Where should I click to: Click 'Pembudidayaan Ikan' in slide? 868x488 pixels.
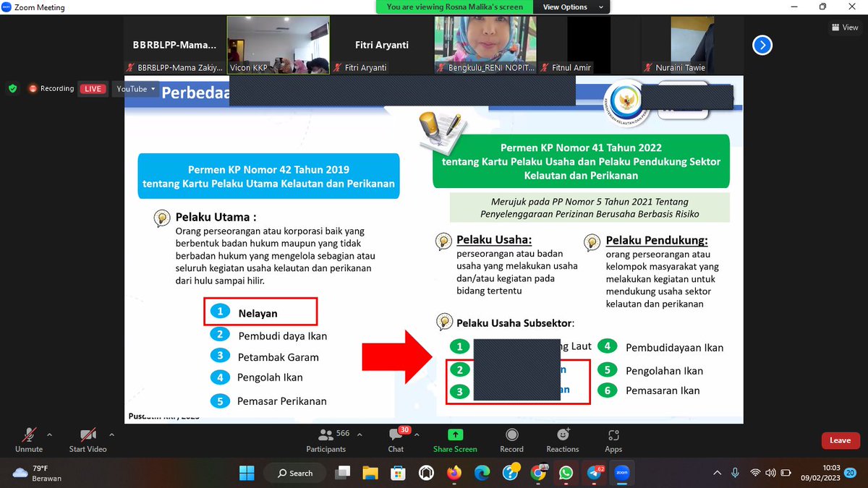pos(674,348)
